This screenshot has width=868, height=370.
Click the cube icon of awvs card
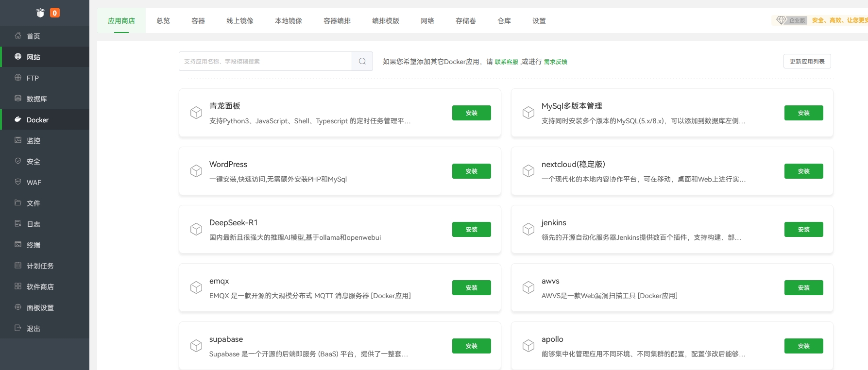coord(528,287)
